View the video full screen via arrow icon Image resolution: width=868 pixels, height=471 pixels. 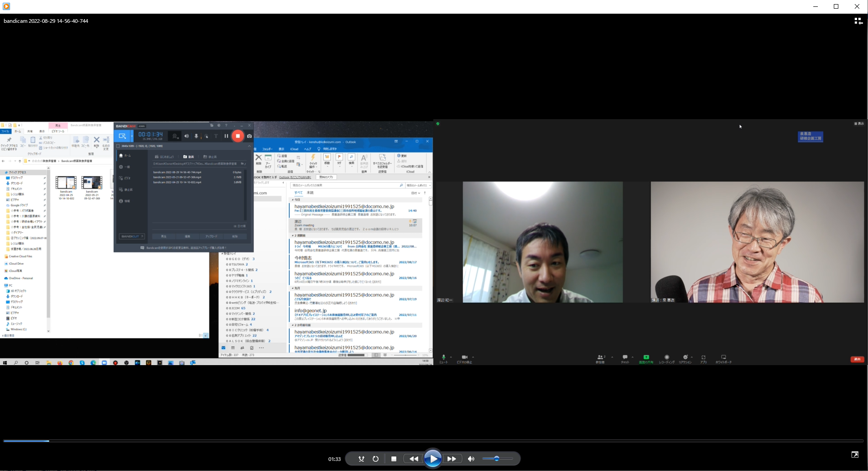pos(855,455)
